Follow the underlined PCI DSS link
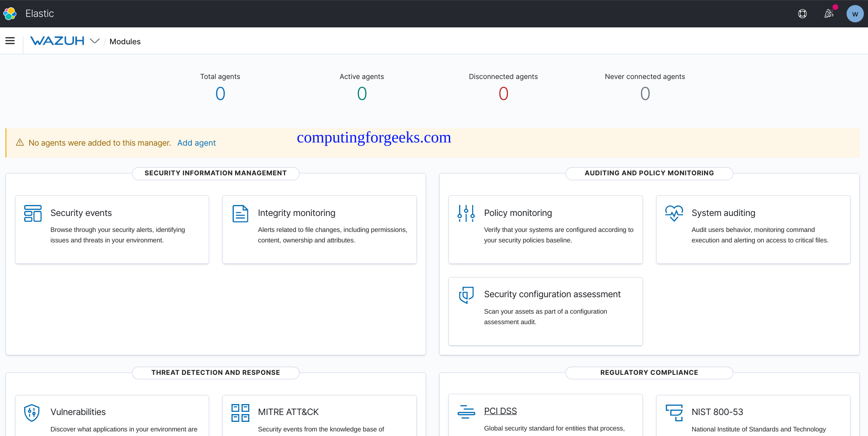 [500, 411]
